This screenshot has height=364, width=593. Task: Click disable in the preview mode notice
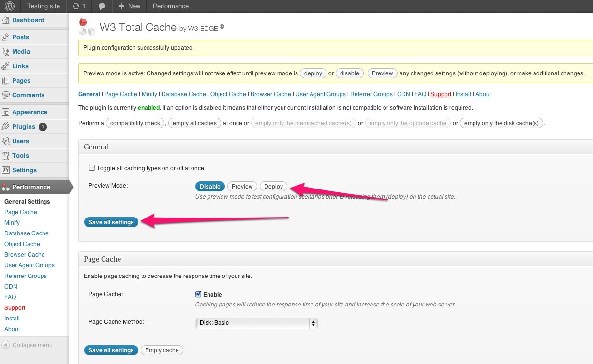350,73
